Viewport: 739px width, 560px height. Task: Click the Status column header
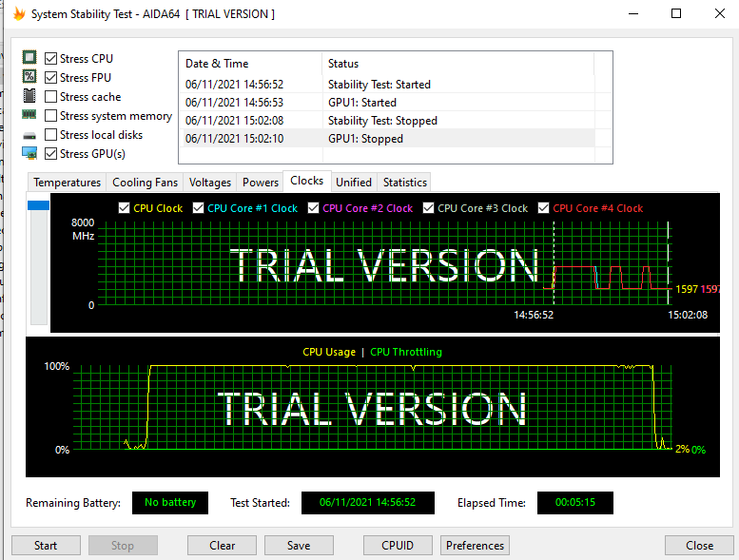point(458,64)
